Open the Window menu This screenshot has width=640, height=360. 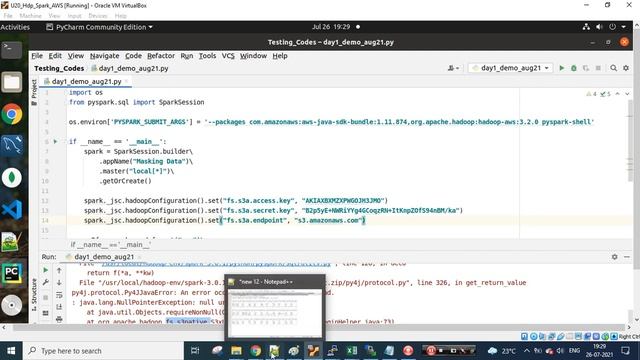pyautogui.click(x=253, y=56)
